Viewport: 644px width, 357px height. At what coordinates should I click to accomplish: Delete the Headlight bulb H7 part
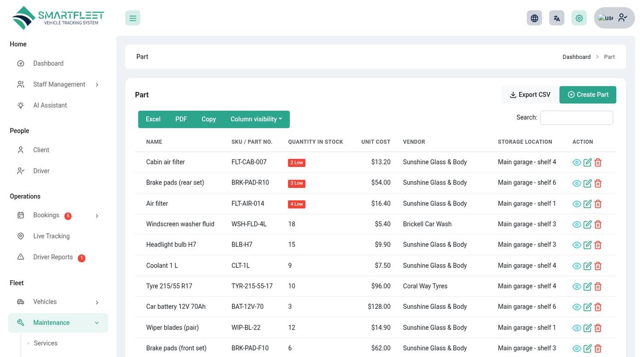coord(598,245)
